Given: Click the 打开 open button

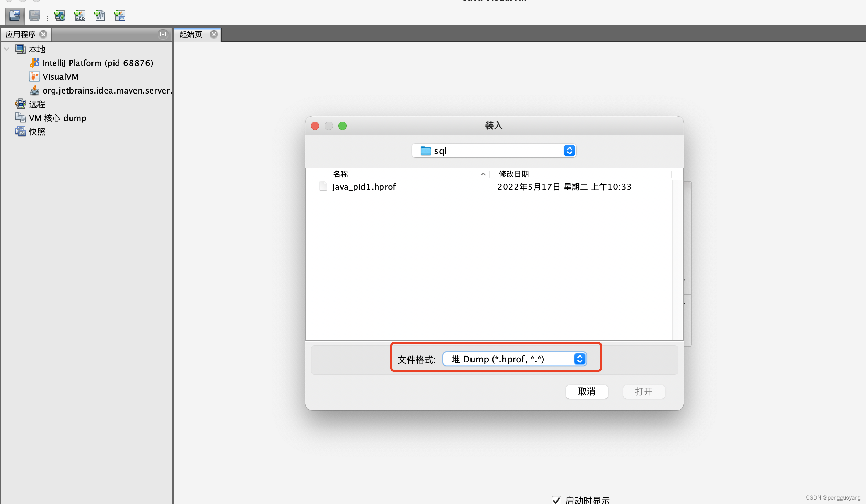Looking at the screenshot, I should pyautogui.click(x=643, y=392).
